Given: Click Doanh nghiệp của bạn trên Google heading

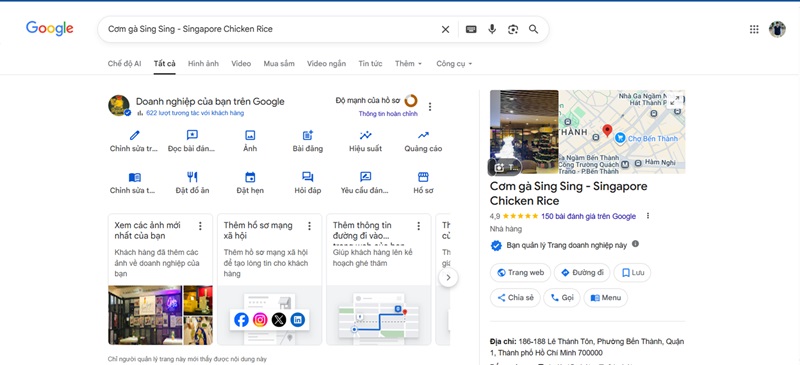Looking at the screenshot, I should click(x=210, y=102).
